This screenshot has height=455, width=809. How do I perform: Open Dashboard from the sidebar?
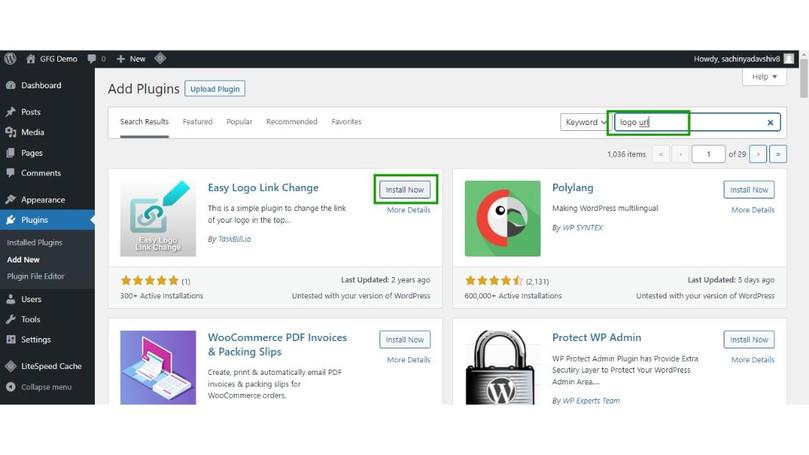pos(41,85)
